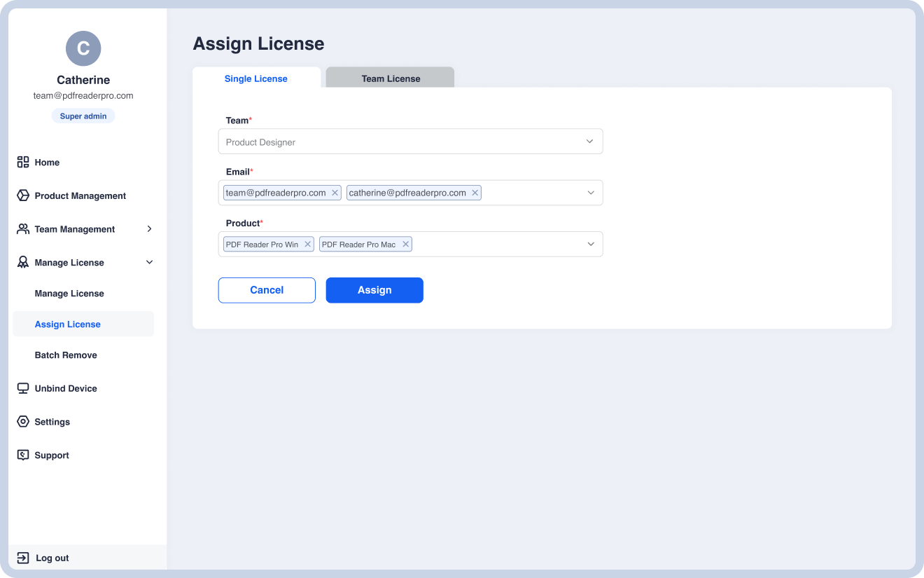Expand the Product dropdown arrow
Screen dimensions: 924x578
(590, 245)
